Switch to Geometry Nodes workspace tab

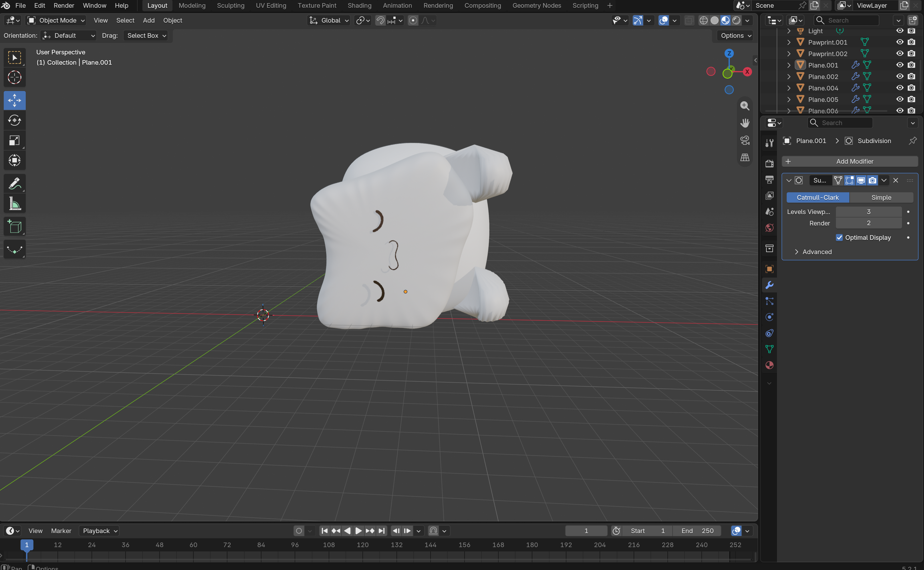536,5
